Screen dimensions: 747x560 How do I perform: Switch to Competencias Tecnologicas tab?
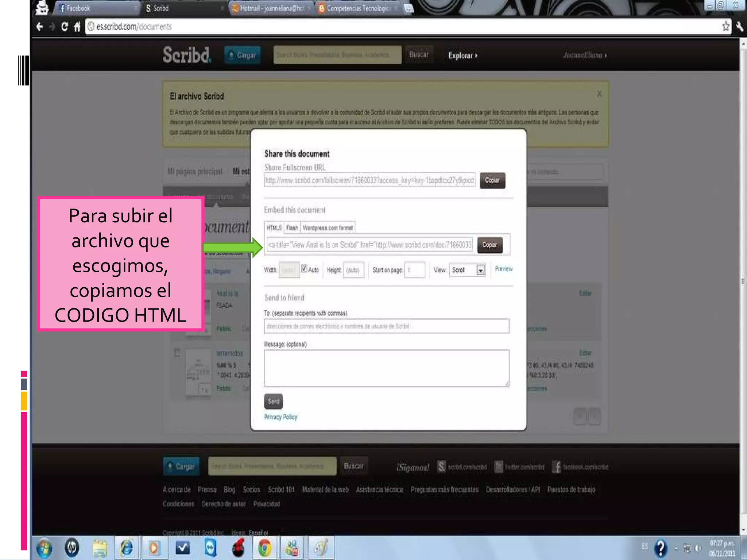[358, 8]
